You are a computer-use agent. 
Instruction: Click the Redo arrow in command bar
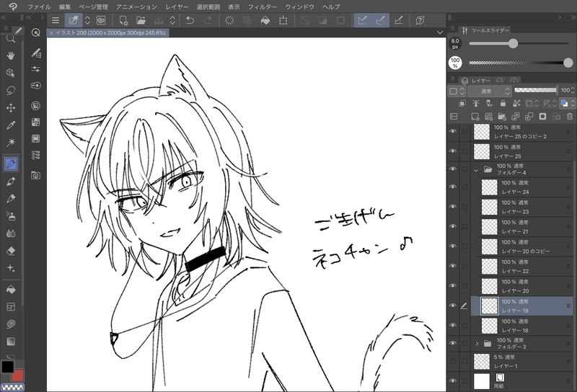point(208,20)
